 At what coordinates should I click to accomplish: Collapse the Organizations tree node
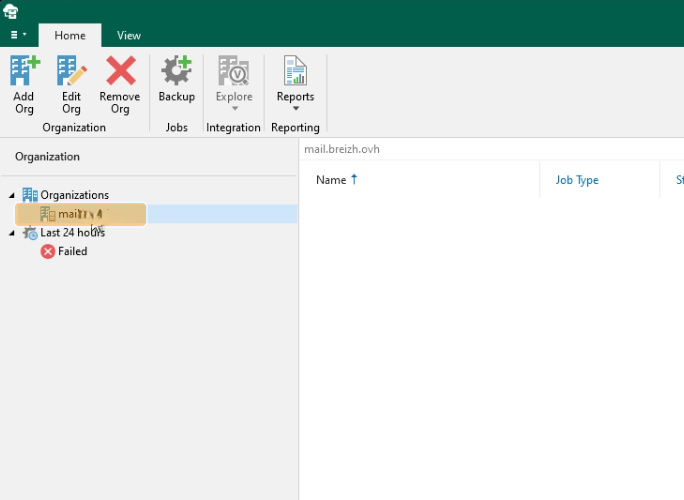(12, 195)
